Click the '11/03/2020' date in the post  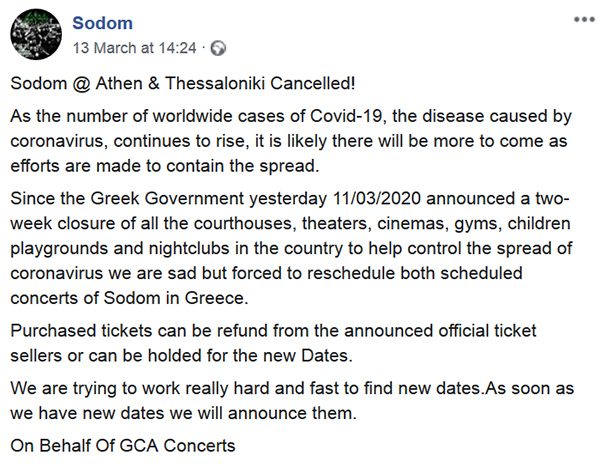377,199
